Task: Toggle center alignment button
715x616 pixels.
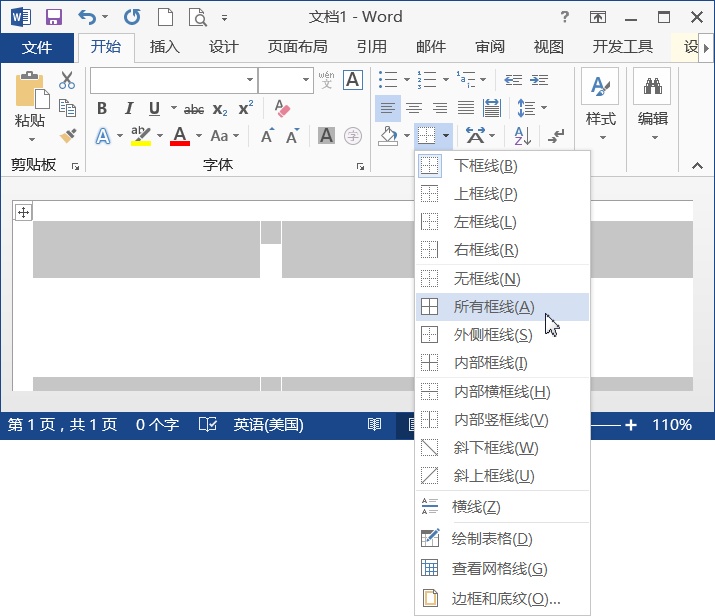Action: [x=414, y=108]
